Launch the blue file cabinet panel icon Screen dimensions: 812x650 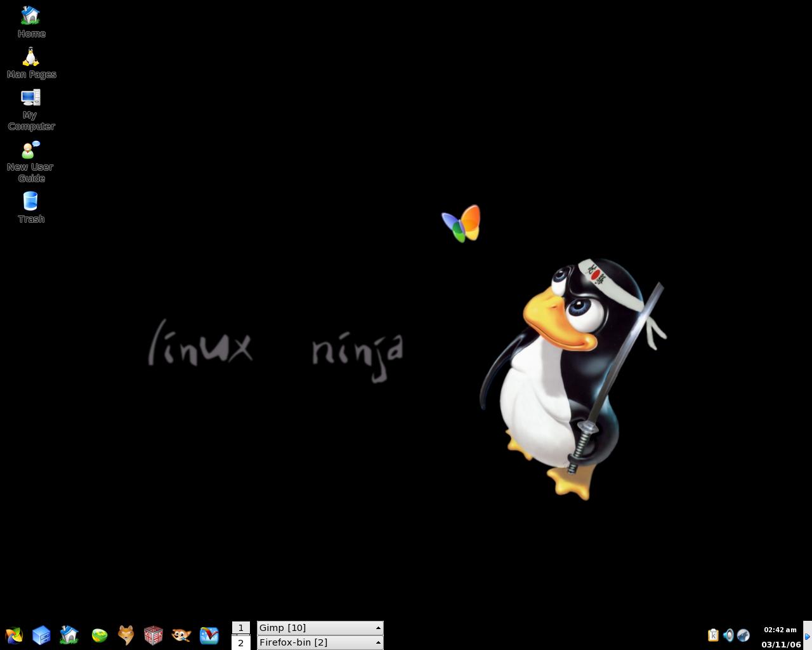41,635
